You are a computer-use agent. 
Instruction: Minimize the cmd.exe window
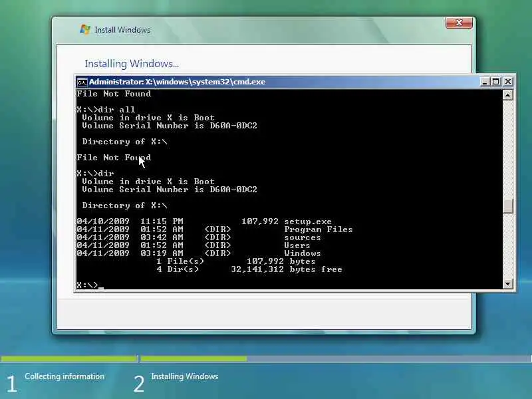coord(485,82)
